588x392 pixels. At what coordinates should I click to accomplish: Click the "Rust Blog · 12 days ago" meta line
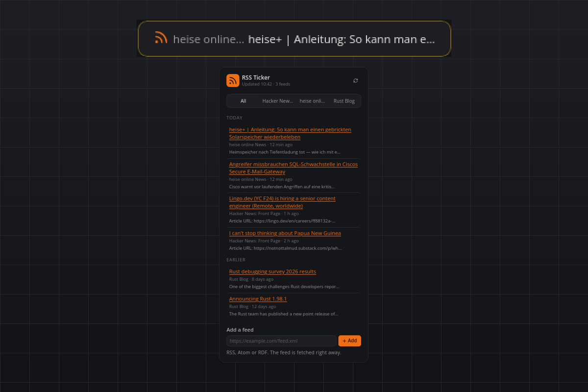coord(253,307)
